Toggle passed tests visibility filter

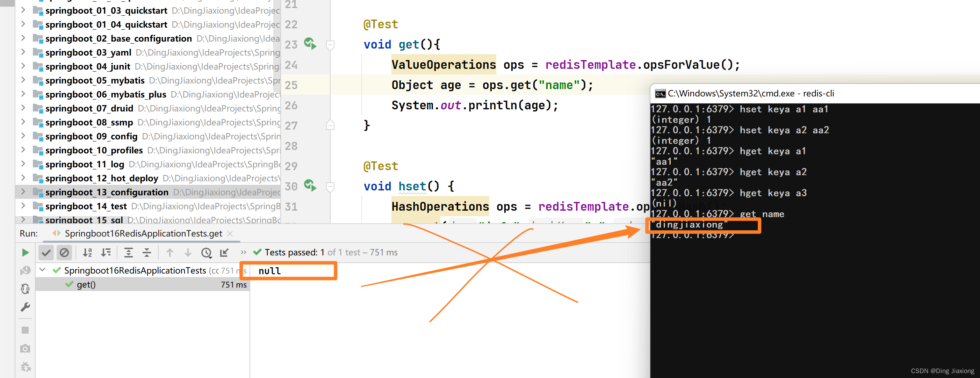(46, 253)
